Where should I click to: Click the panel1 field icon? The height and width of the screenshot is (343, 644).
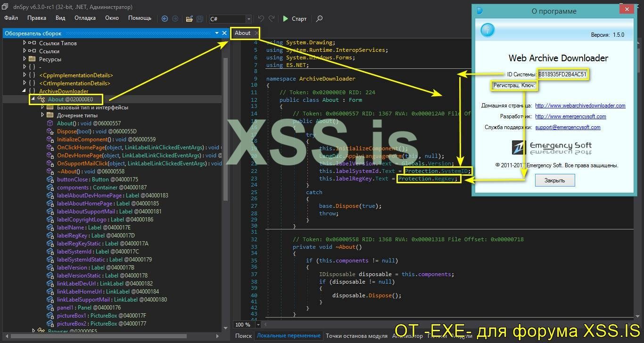click(50, 308)
